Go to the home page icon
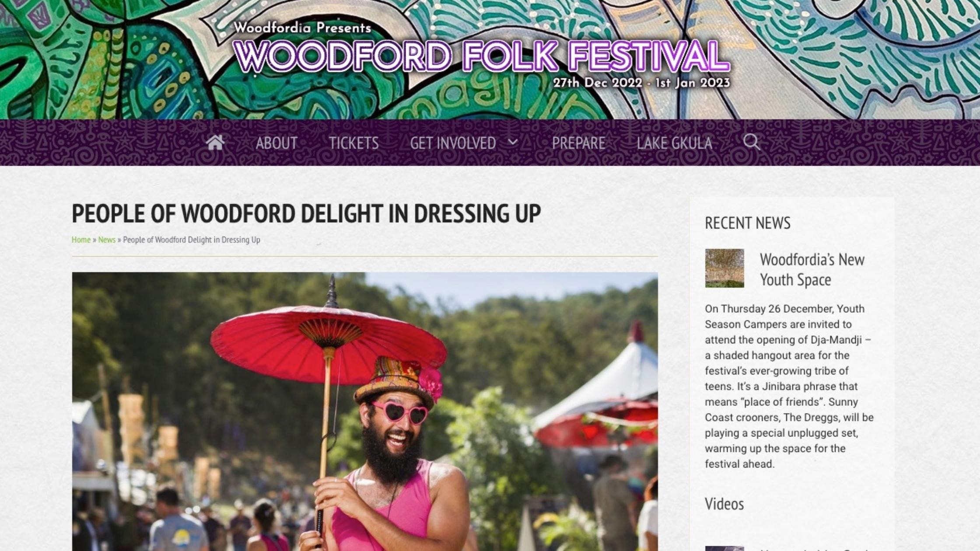Screen dimensions: 980x551 pyautogui.click(x=215, y=143)
